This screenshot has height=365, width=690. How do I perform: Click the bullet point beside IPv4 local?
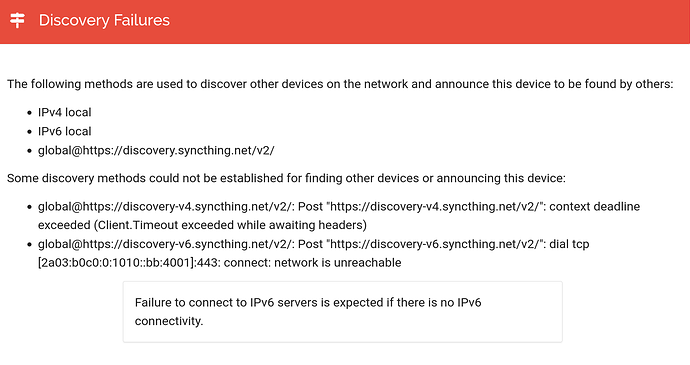tap(29, 113)
